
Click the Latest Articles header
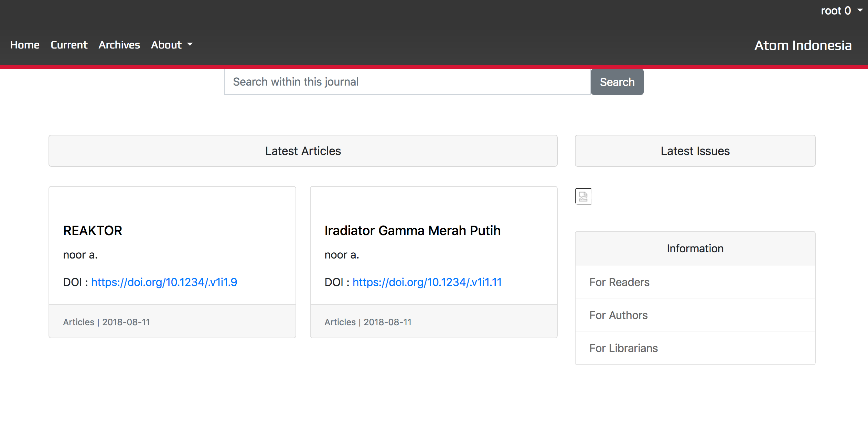(x=303, y=151)
